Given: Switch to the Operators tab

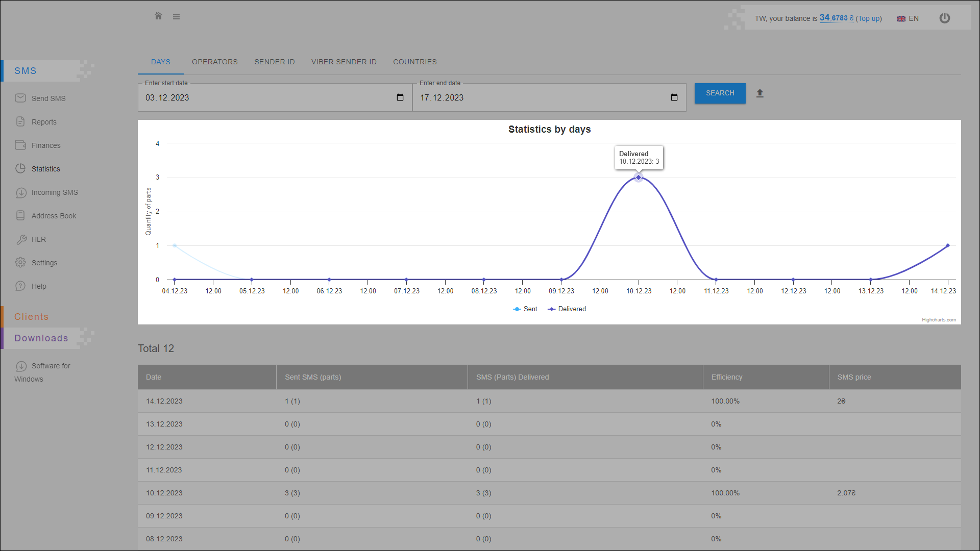Looking at the screenshot, I should (214, 62).
